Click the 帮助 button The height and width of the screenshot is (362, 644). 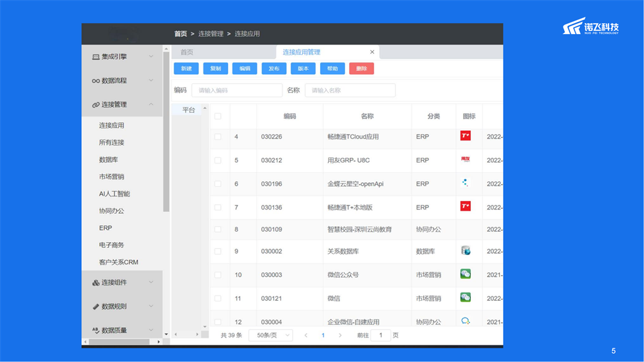332,69
